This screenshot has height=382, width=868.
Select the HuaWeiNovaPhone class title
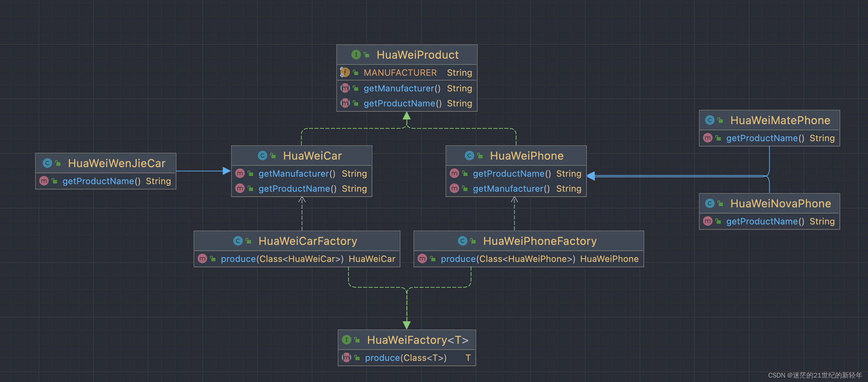[x=781, y=203]
